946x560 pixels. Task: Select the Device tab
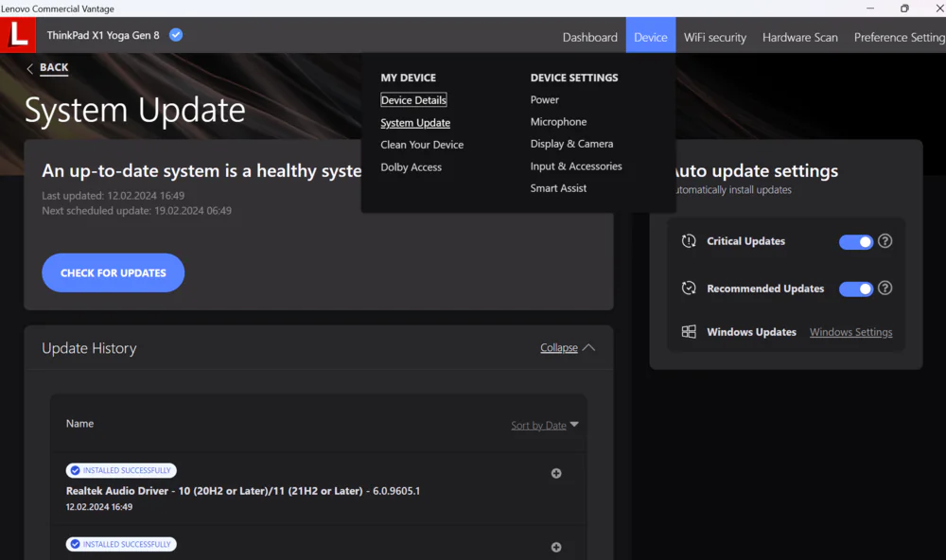pyautogui.click(x=651, y=35)
